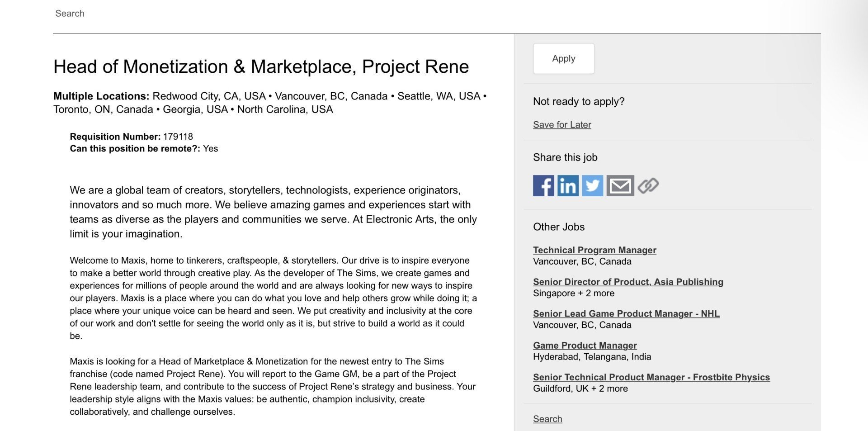Click the Apply button
This screenshot has height=431, width=868.
point(564,58)
